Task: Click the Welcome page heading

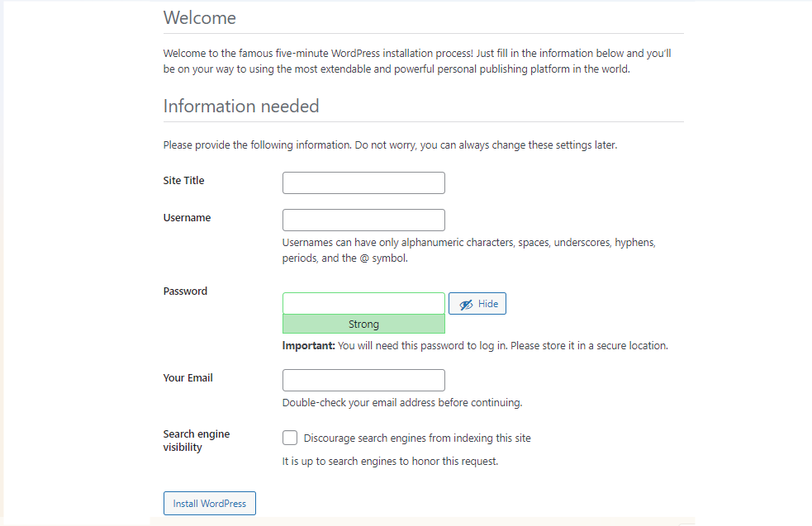Action: [199, 17]
